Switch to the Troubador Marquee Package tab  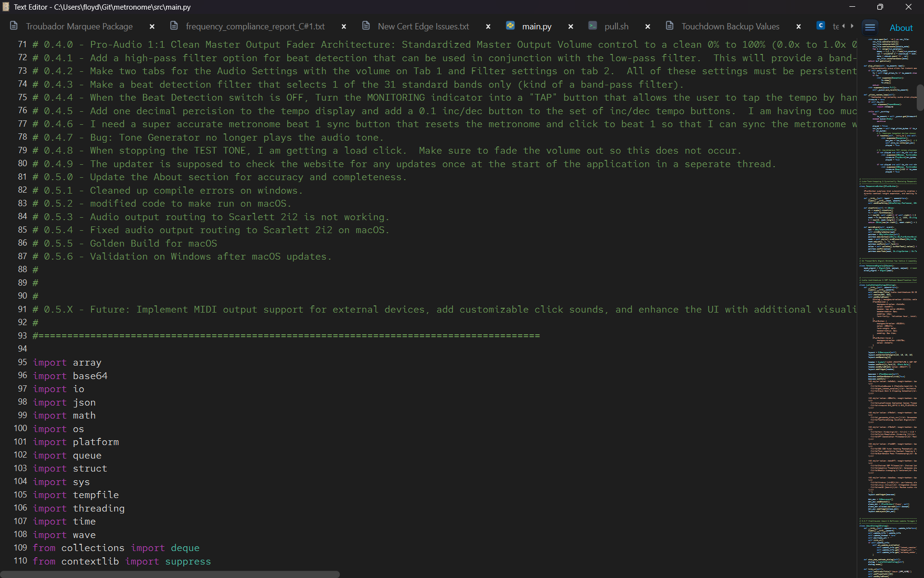(79, 26)
